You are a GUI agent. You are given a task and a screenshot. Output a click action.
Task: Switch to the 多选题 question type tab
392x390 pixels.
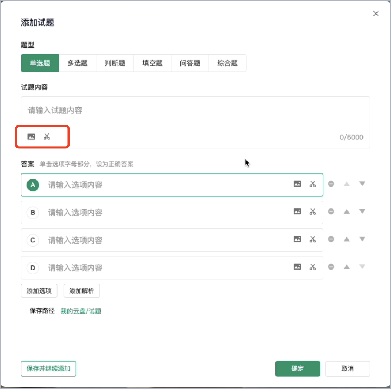click(x=77, y=63)
